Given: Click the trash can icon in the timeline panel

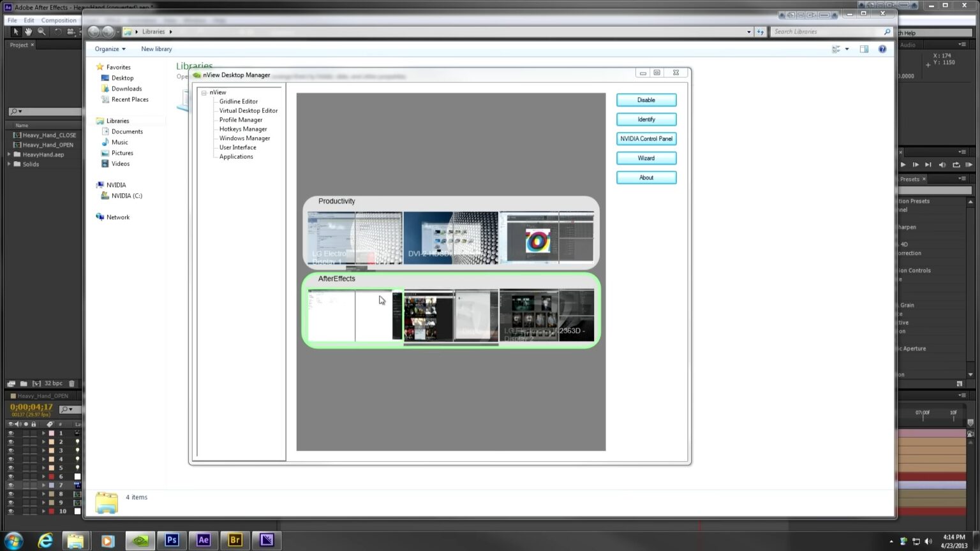Looking at the screenshot, I should pos(71,383).
